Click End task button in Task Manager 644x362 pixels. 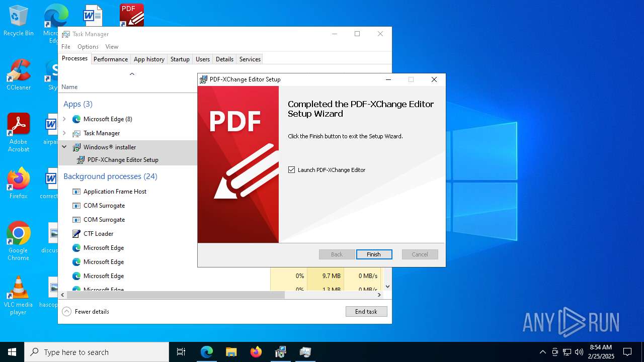pos(366,312)
